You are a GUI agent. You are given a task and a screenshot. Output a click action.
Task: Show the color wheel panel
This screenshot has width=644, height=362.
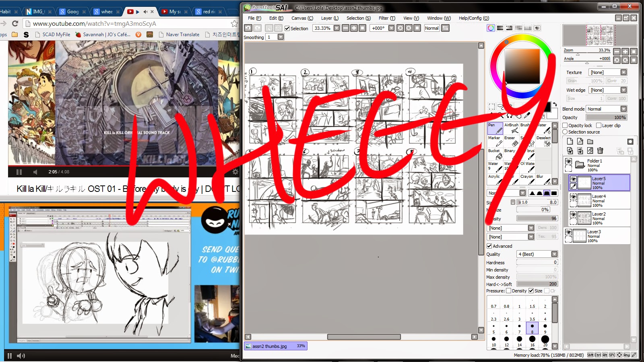pos(491,28)
